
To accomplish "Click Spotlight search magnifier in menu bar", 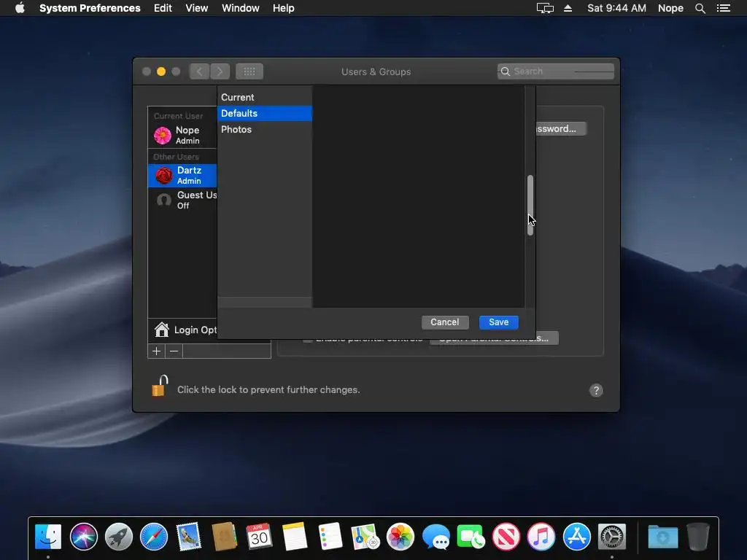I will pyautogui.click(x=700, y=8).
